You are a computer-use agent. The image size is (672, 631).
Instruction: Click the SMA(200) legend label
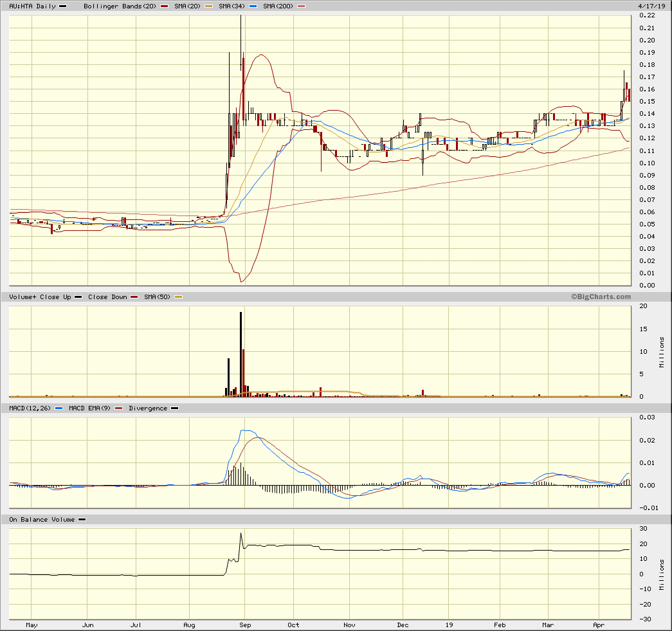pyautogui.click(x=278, y=6)
